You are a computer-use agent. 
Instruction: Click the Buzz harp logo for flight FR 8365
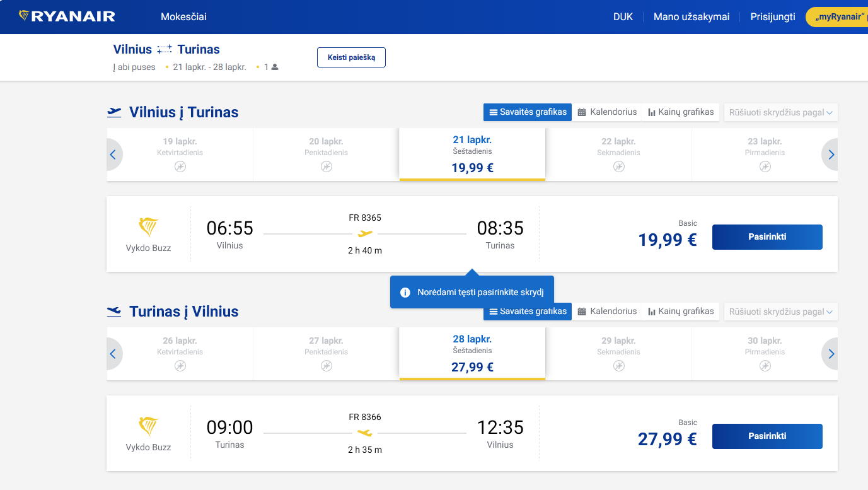point(148,227)
